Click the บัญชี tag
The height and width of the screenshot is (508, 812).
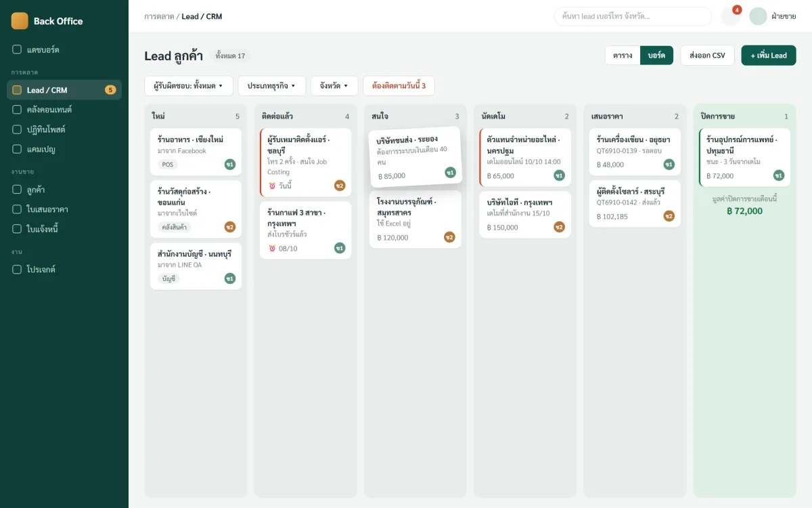[x=168, y=278]
